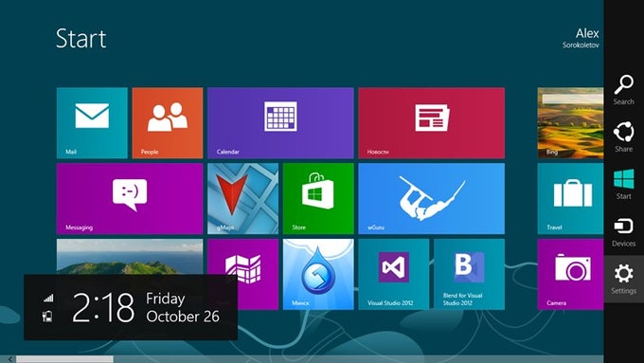Screen dimensions: 644x363
Task: Open the Travel suitcase tile
Action: coord(570,199)
